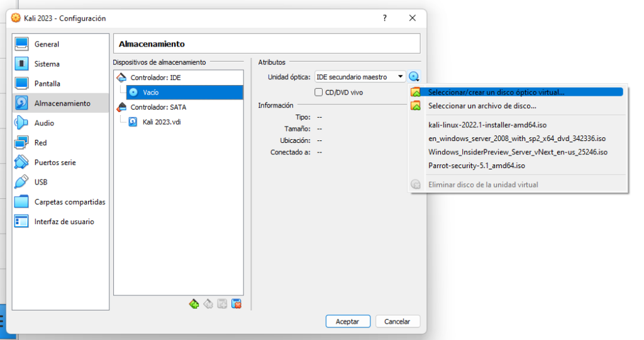This screenshot has width=644, height=340.
Task: Click the empty optical disc icon beside Vacío
Action: click(133, 92)
